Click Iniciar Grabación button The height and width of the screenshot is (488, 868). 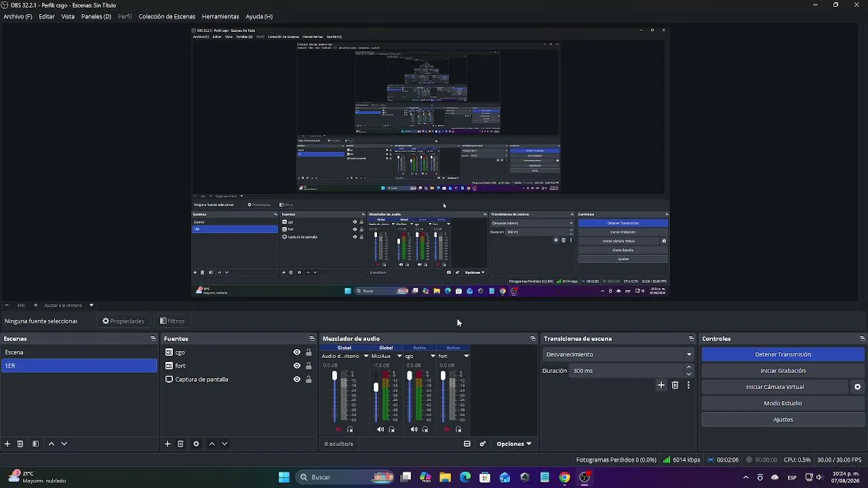pyautogui.click(x=783, y=371)
